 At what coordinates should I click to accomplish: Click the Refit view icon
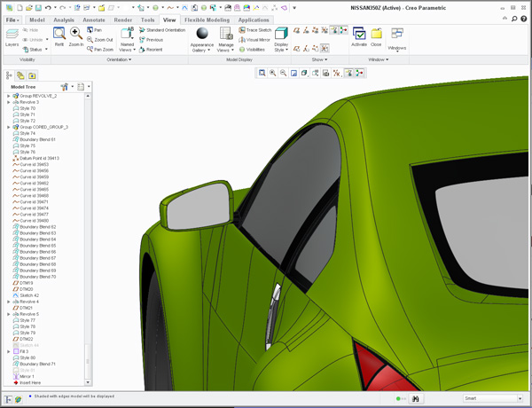59,35
